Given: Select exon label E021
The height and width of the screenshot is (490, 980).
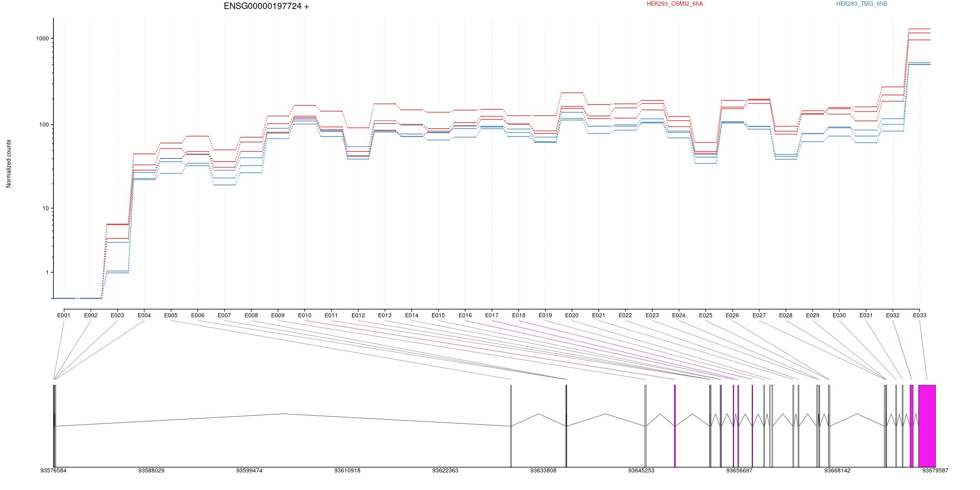Looking at the screenshot, I should 599,315.
